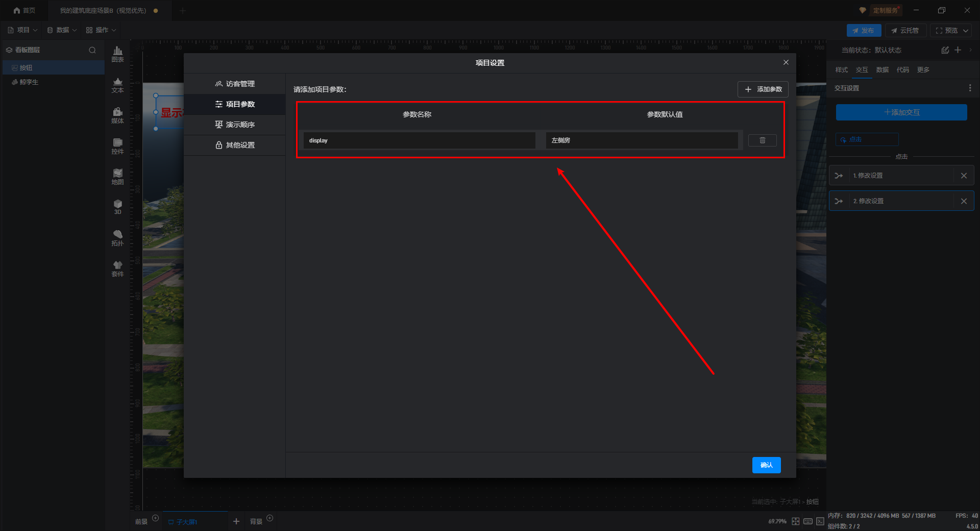Switch to the 演示顺序 section
This screenshot has width=980, height=531.
234,125
